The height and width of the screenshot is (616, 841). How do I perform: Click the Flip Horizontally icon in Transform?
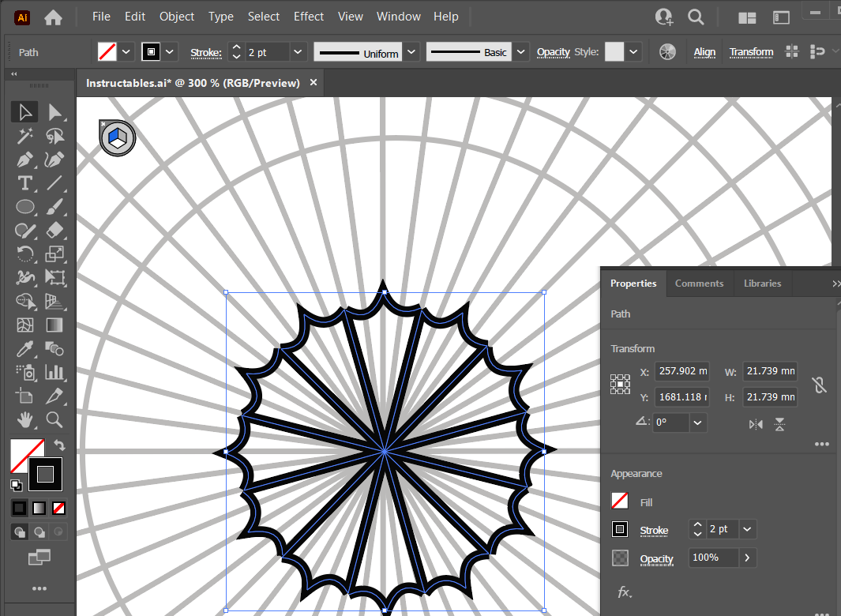(756, 424)
